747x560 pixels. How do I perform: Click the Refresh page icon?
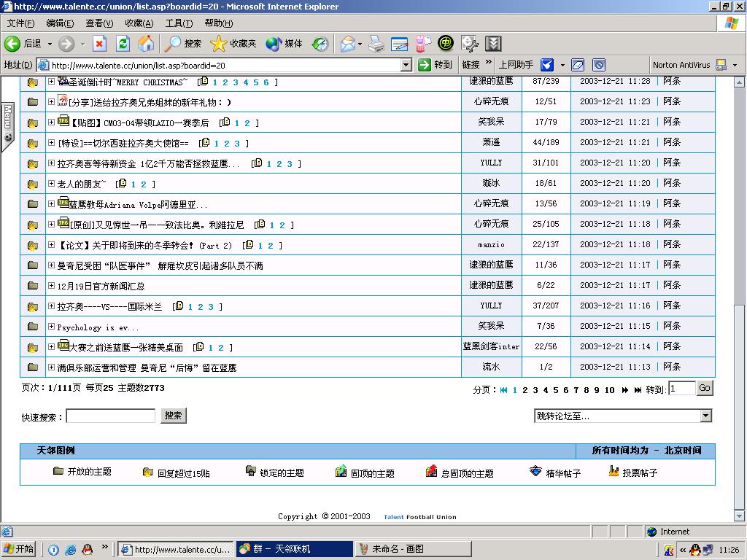pos(123,44)
